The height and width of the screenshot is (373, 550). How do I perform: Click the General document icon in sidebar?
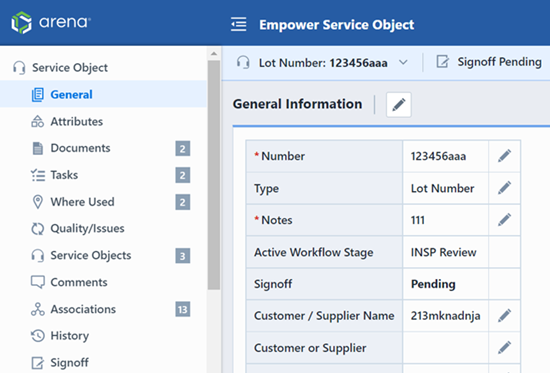pos(38,95)
